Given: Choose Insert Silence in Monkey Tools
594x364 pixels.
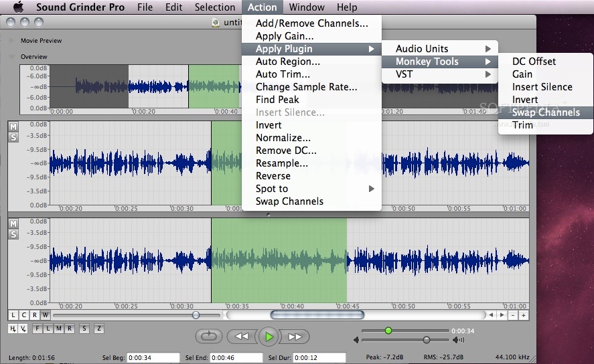Looking at the screenshot, I should [x=546, y=86].
